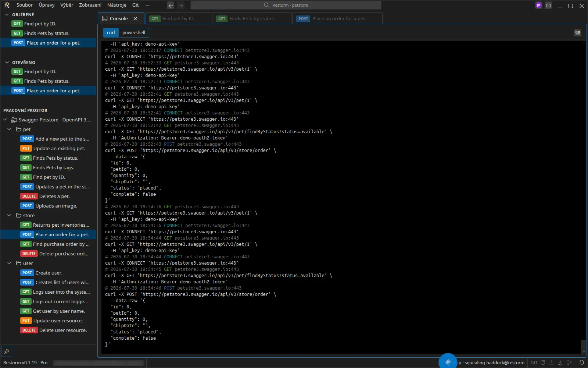The height and width of the screenshot is (368, 588).
Task: Open Logs out current logged user request
Action: 48,302
